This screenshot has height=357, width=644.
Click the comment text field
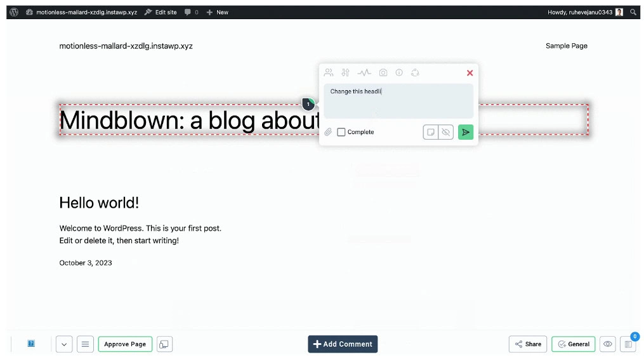398,102
